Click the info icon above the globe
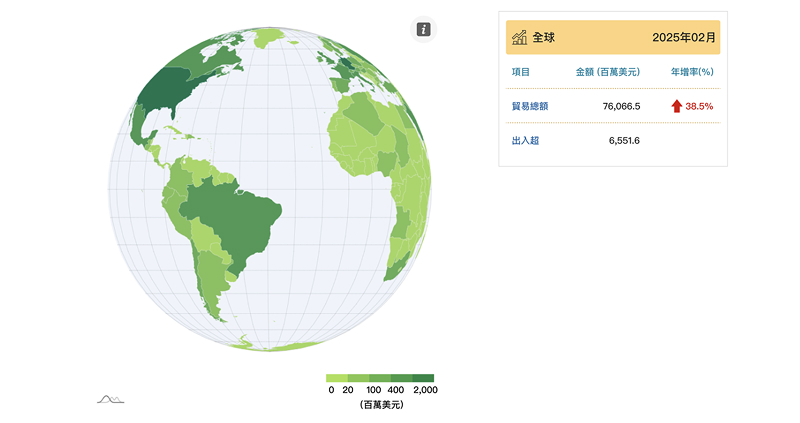Screen dimensions: 800x423 point(424,30)
